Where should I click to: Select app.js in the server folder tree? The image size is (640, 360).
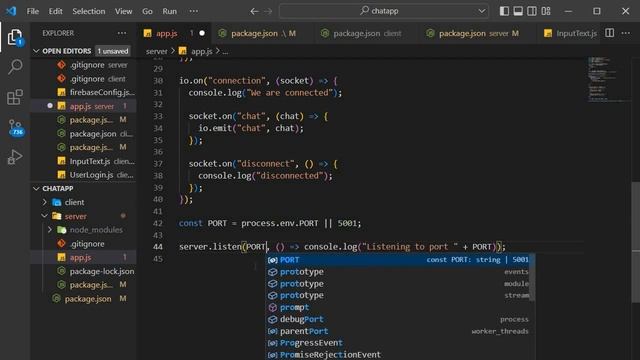point(84,258)
